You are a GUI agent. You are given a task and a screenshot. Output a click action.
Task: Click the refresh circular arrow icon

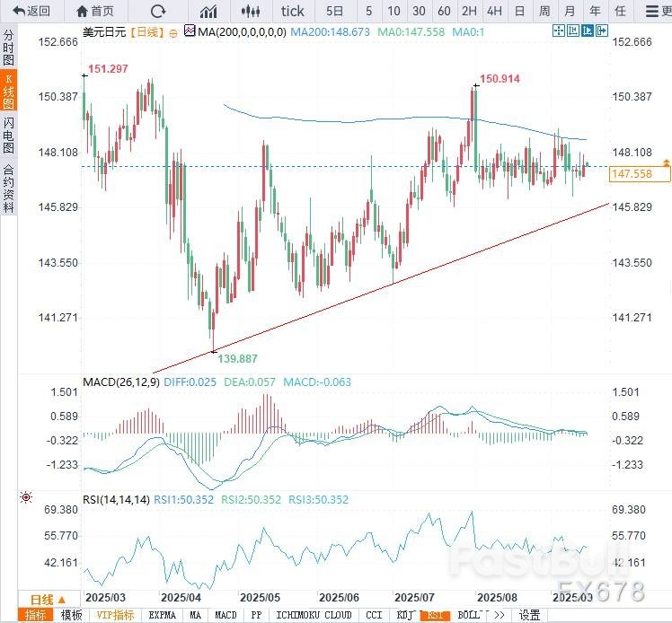[x=158, y=12]
